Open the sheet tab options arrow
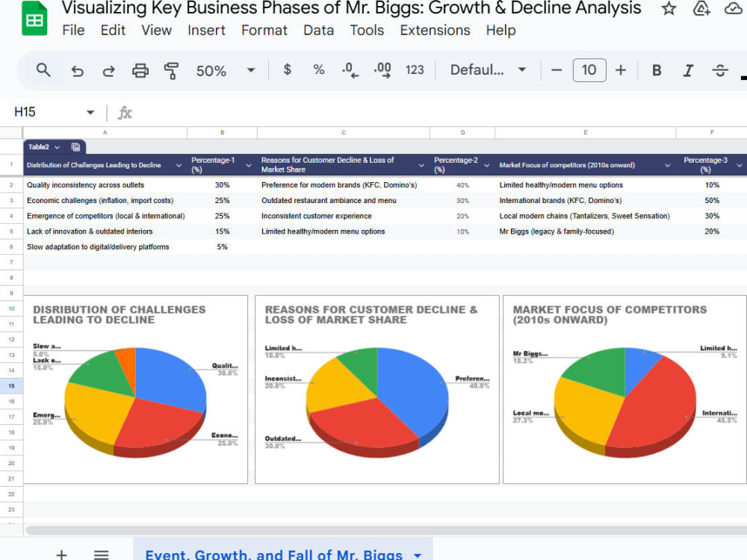This screenshot has width=747, height=560. point(418,556)
